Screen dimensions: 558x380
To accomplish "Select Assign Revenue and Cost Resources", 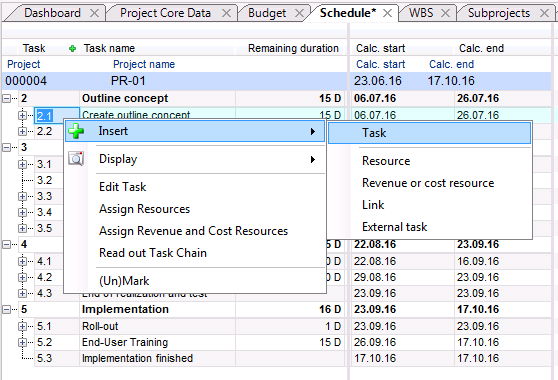I will coord(193,231).
